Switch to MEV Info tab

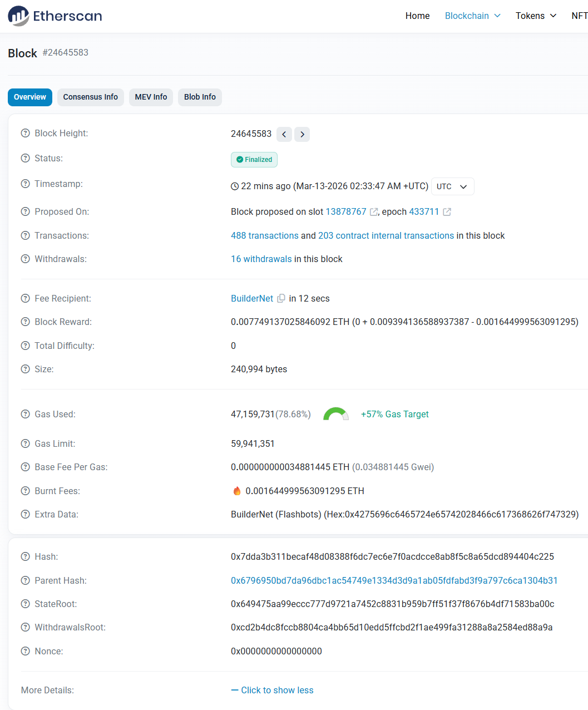[151, 97]
